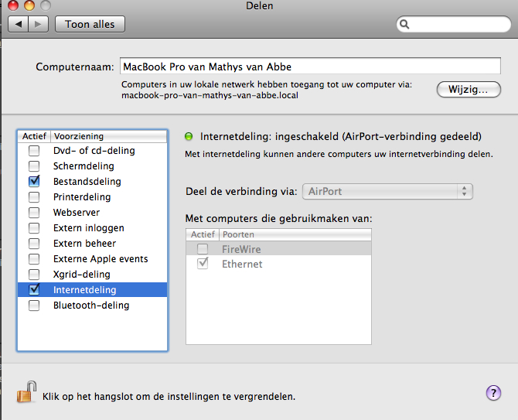Enable the Schermdeling checkbox
518x420 pixels.
[34, 166]
